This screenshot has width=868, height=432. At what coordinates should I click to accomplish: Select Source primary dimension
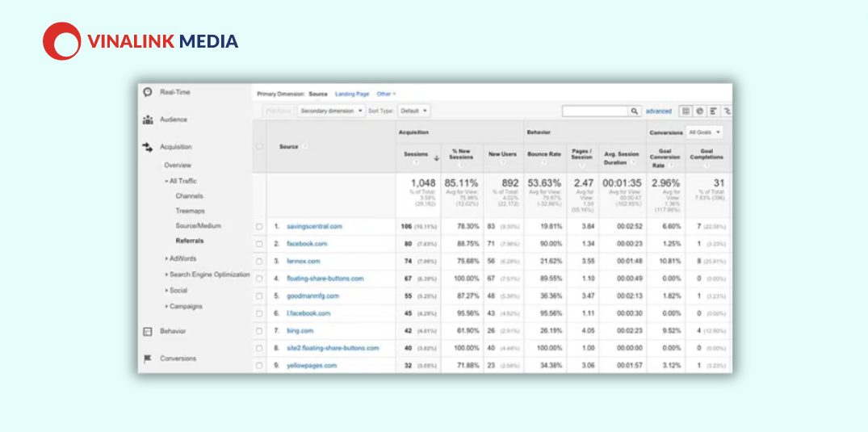click(x=318, y=94)
